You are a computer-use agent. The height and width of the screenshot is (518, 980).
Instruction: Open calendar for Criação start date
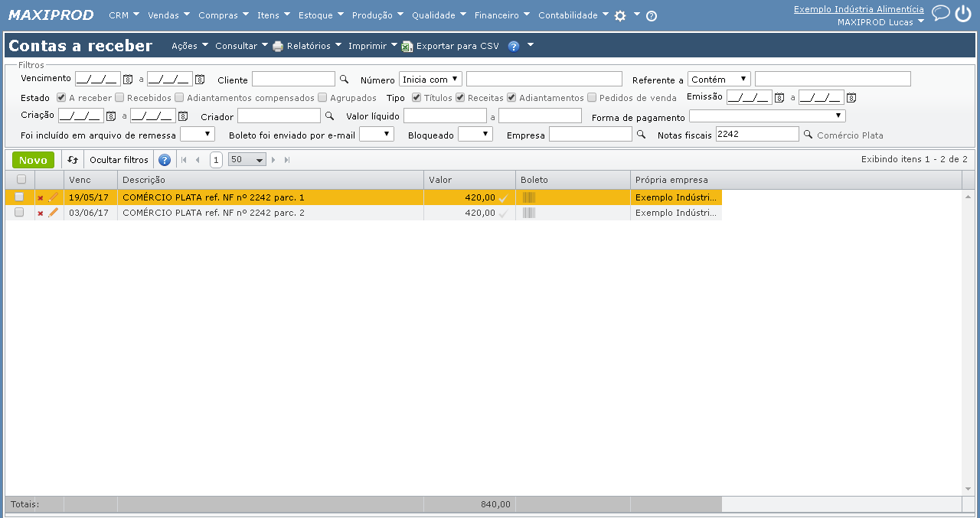[110, 116]
